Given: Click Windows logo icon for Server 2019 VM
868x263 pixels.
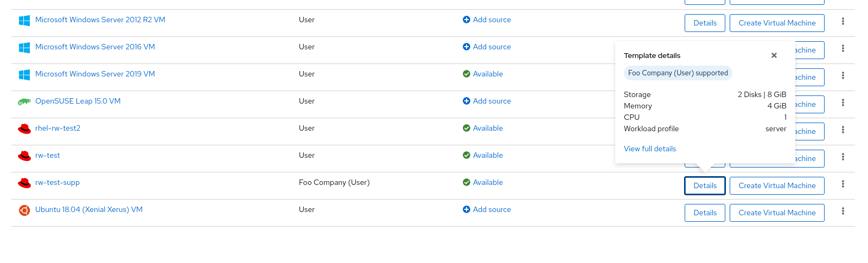Looking at the screenshot, I should (24, 75).
